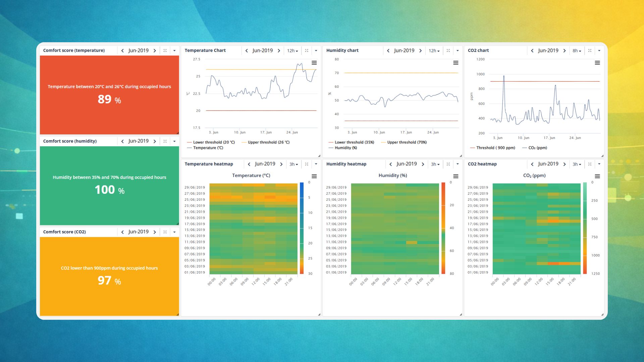Go to previous month in Comfort score (humidity)
The height and width of the screenshot is (362, 644).
pyautogui.click(x=122, y=141)
